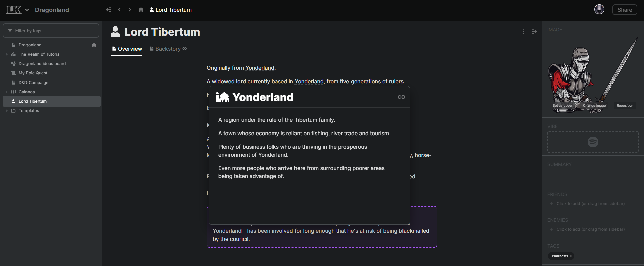
Task: Click Yonderland link in widowed lord sentence
Action: pyautogui.click(x=309, y=82)
